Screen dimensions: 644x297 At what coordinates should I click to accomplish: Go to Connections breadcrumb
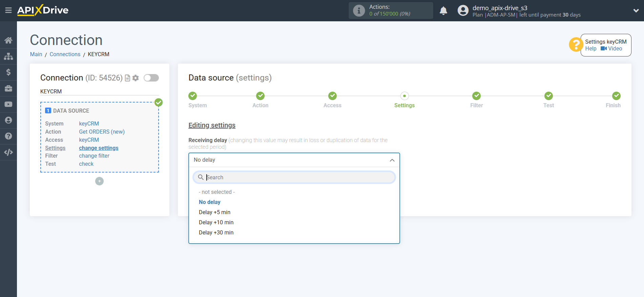[x=65, y=54]
